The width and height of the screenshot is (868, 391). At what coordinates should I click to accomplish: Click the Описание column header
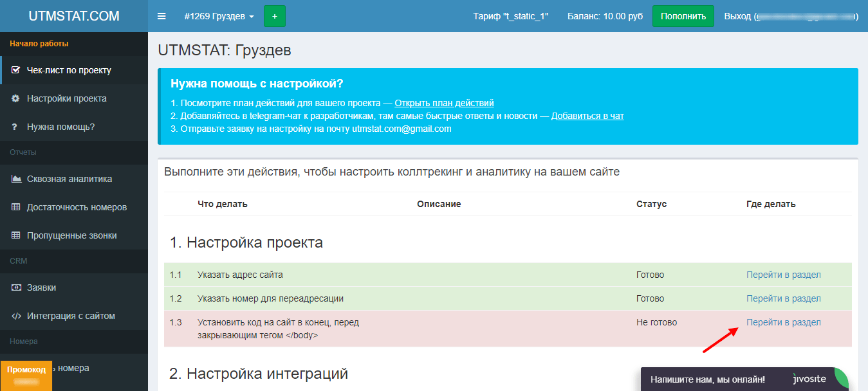click(x=439, y=204)
